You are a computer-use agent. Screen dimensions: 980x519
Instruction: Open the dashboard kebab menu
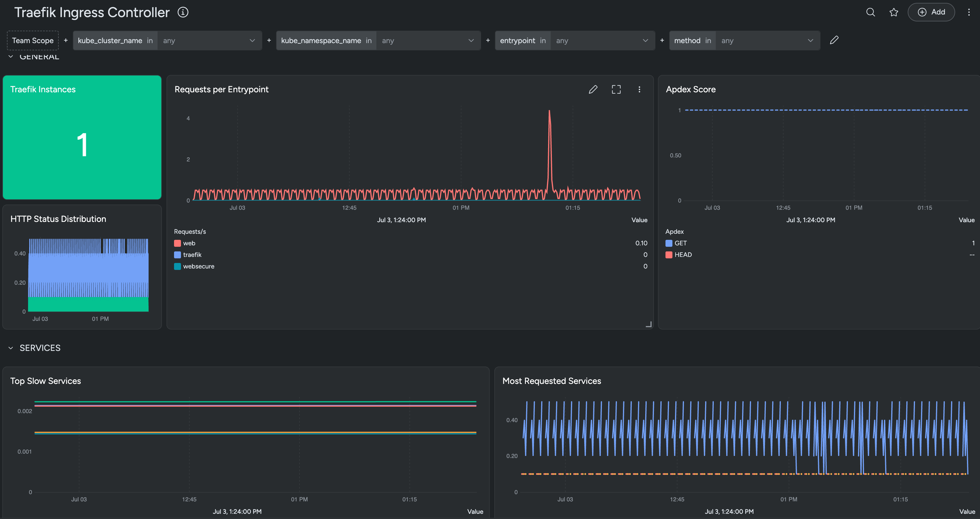969,12
